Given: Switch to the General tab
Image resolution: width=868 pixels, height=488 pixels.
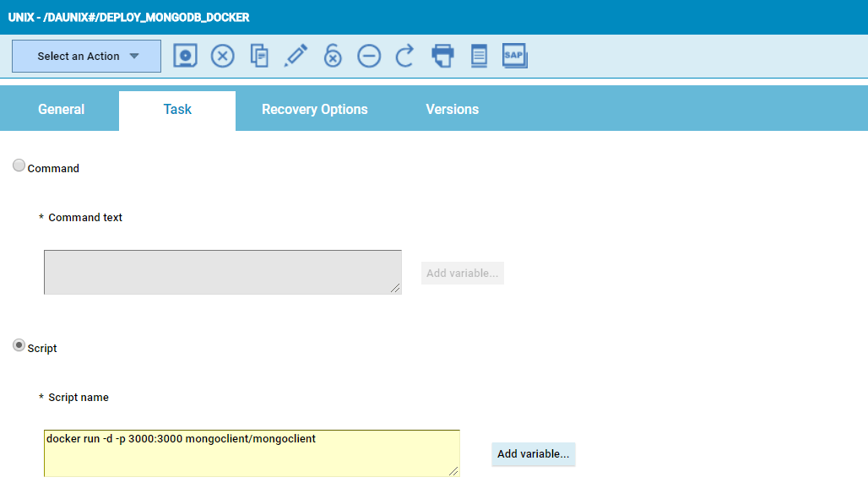Looking at the screenshot, I should pos(61,110).
